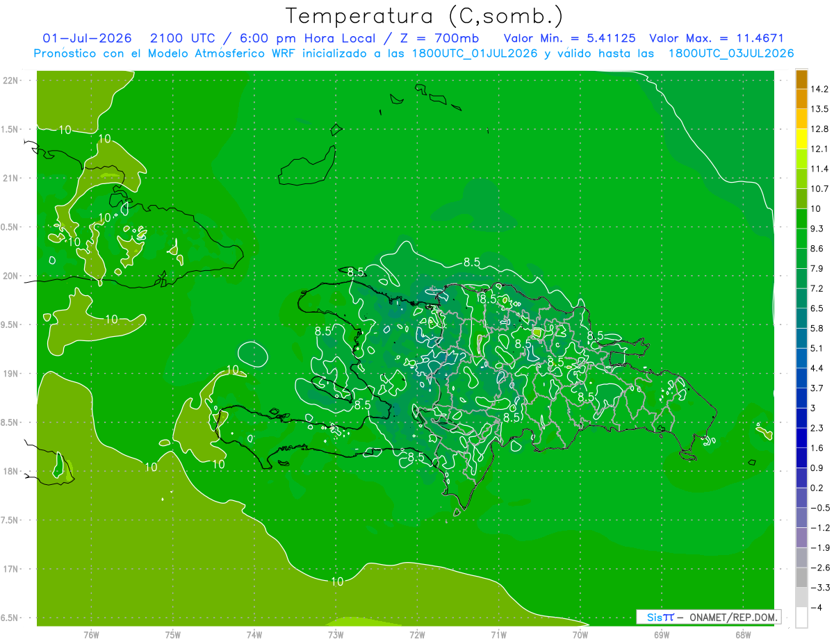
Task: Click the 17N latitude axis label
Action: coord(10,569)
